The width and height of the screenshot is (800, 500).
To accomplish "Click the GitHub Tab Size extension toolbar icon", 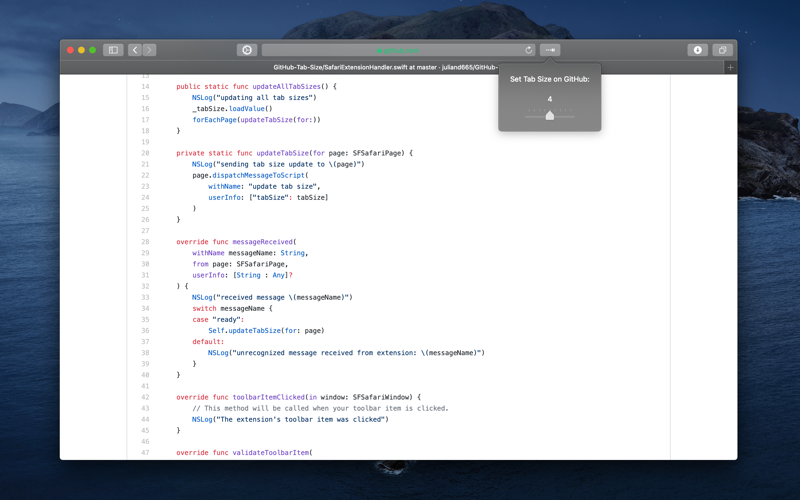I will pos(550,50).
